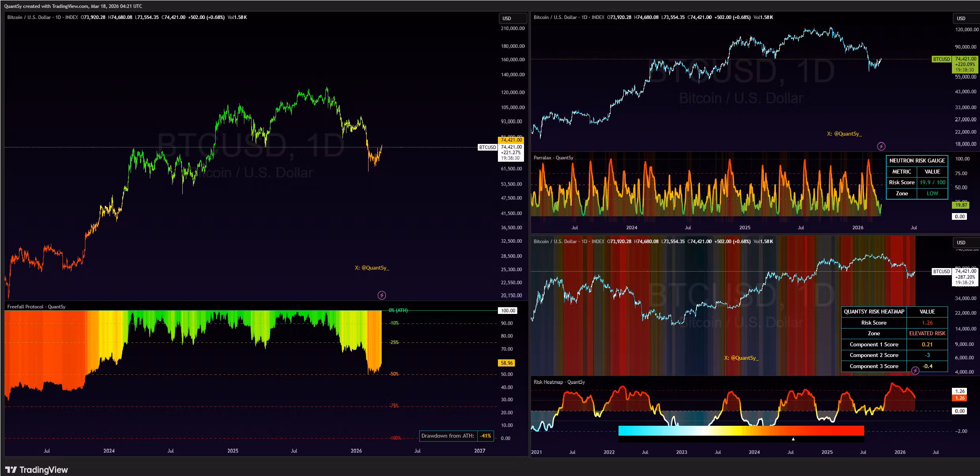Click the white triangle marker under the gradient bar

[x=793, y=439]
